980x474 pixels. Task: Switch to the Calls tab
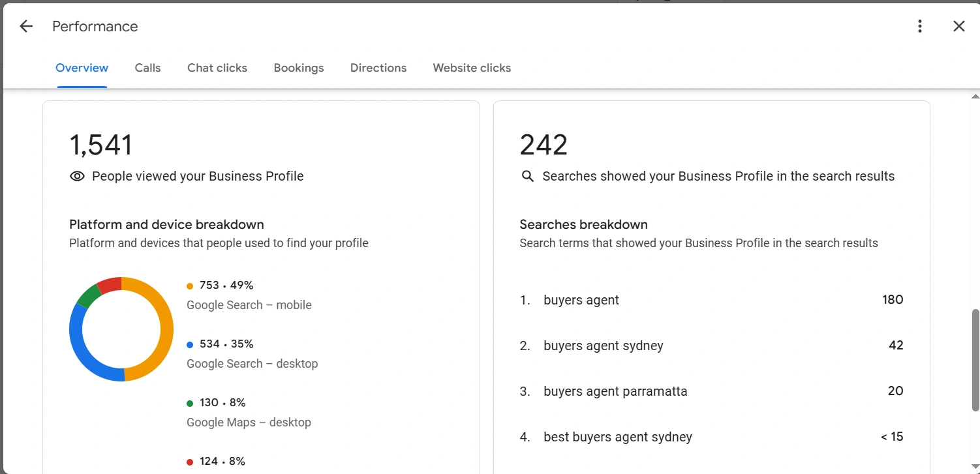pos(147,68)
